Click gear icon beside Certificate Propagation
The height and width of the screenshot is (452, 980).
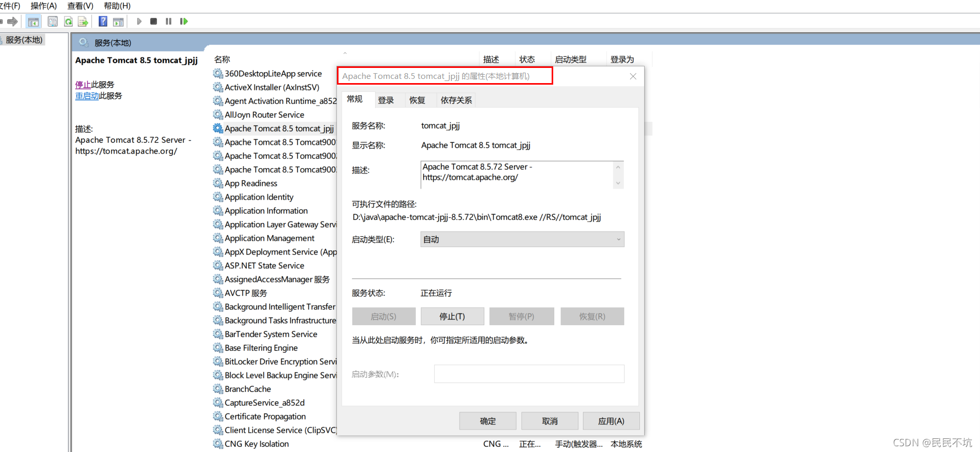(x=218, y=416)
